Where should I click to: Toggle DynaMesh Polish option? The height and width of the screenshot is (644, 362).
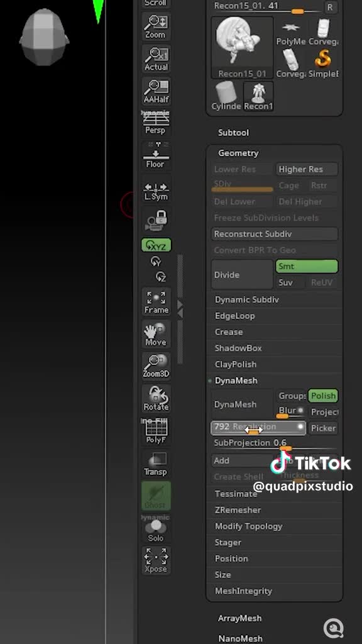pos(323,396)
